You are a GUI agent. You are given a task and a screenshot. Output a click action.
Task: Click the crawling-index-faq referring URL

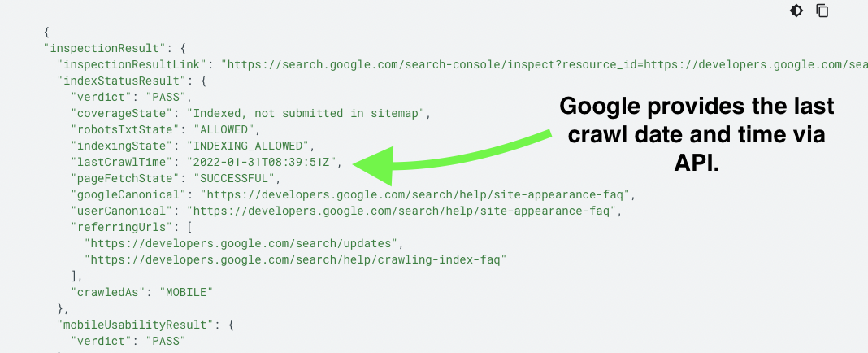(x=295, y=259)
